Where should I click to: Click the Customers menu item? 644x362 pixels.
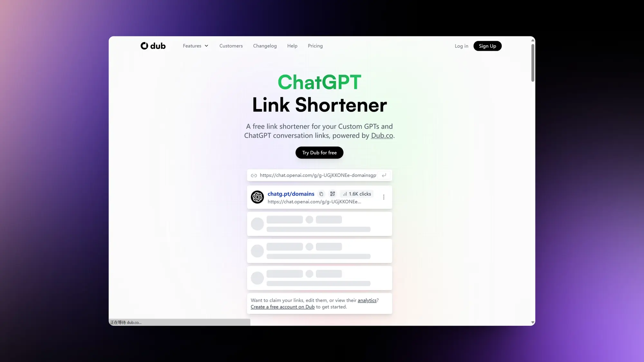(x=231, y=46)
